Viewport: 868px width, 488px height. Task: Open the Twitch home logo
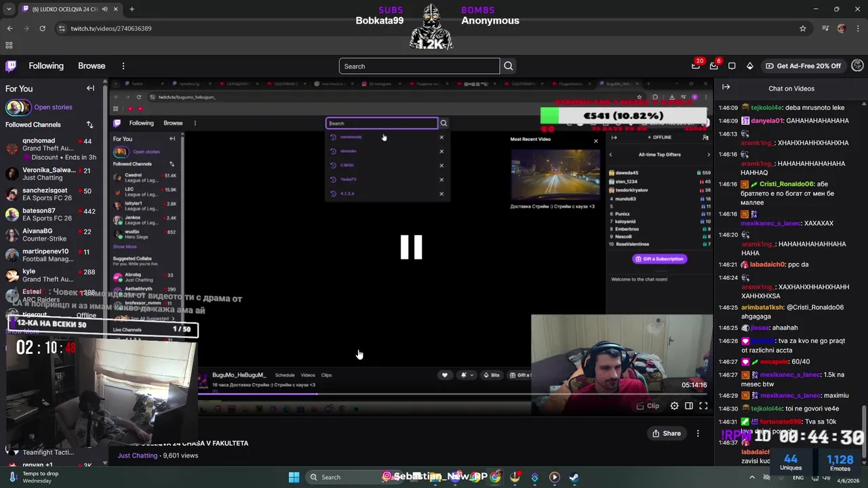(x=11, y=66)
